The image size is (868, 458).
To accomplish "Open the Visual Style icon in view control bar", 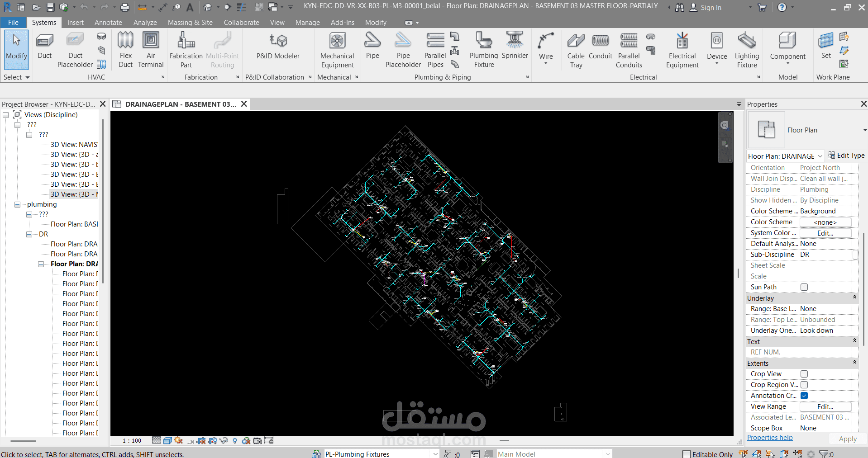I will 167,440.
